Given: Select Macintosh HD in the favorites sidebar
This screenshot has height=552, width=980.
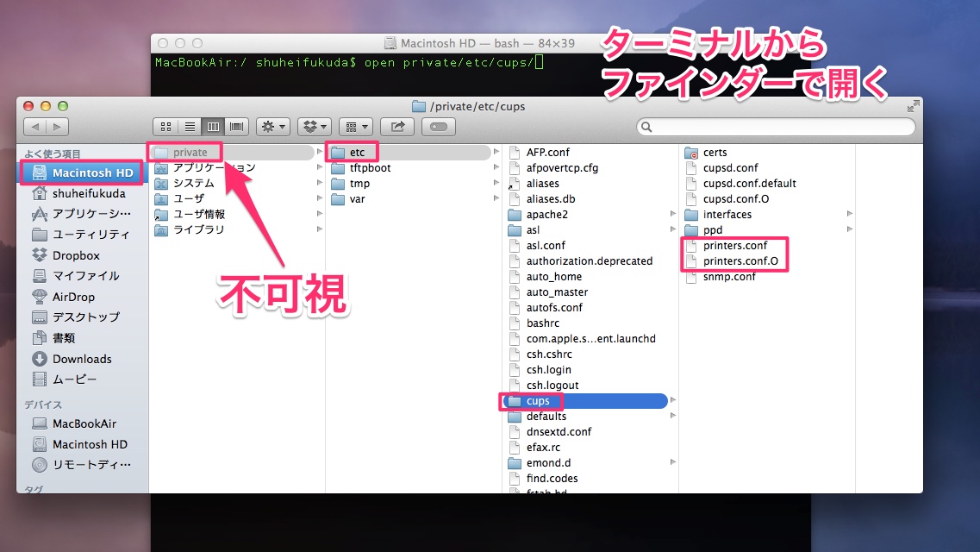Looking at the screenshot, I should (x=81, y=172).
